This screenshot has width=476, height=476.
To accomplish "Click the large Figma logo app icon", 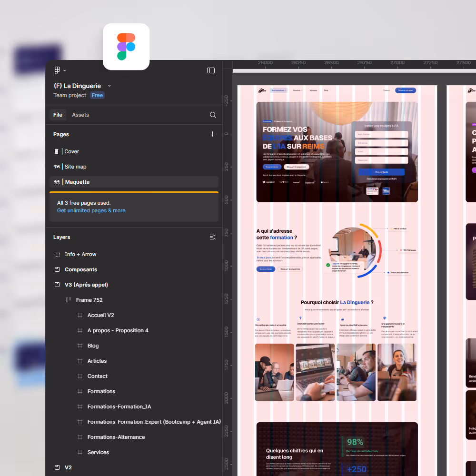I will point(126,47).
